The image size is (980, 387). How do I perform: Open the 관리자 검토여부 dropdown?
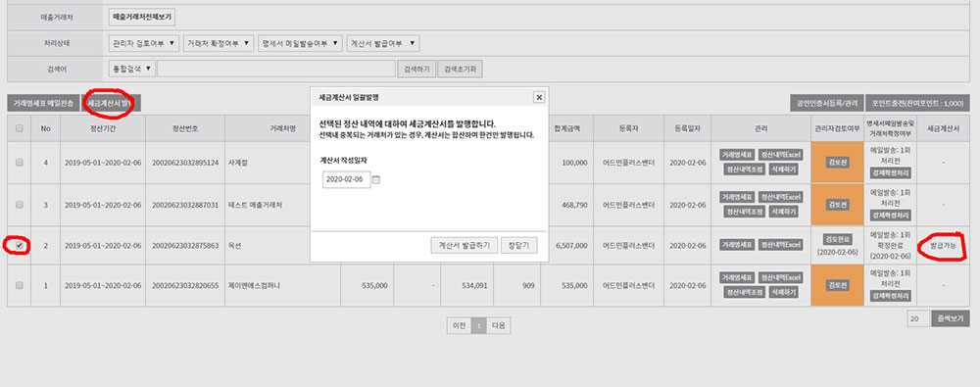click(x=144, y=43)
